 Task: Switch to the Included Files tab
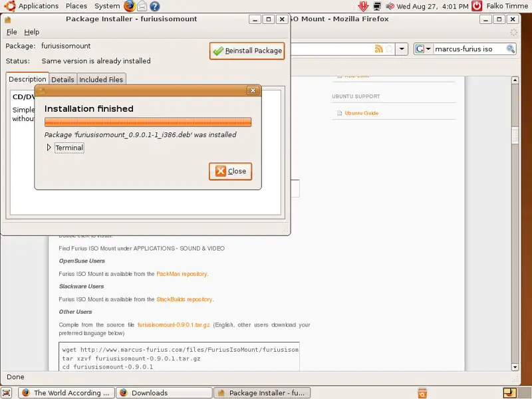[101, 79]
